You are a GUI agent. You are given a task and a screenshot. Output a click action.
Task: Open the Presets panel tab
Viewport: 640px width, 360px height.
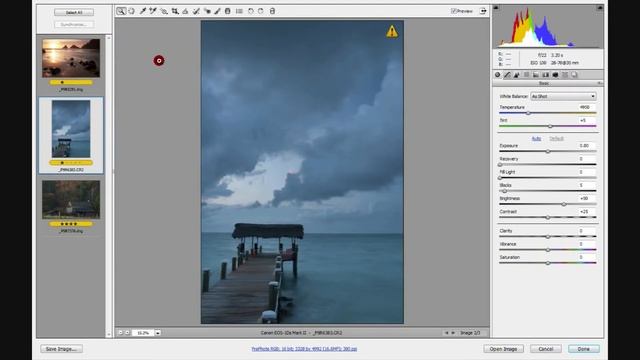point(565,75)
